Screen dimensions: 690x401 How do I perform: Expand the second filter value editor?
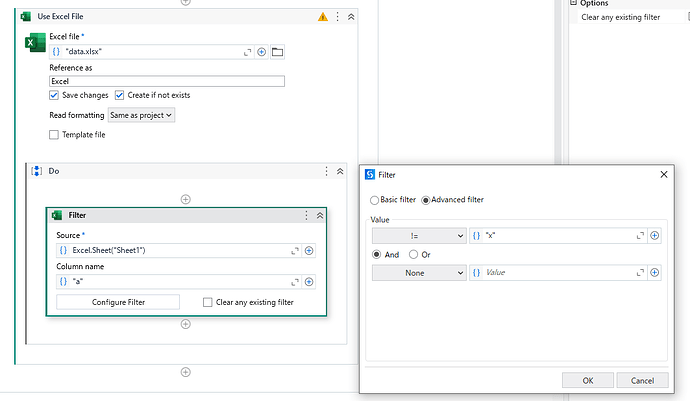pos(640,273)
